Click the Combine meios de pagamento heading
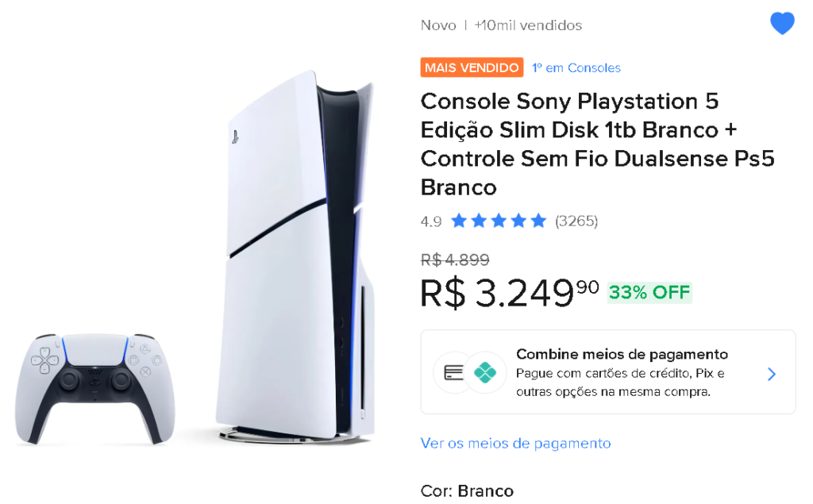Image resolution: width=813 pixels, height=504 pixels. click(622, 354)
